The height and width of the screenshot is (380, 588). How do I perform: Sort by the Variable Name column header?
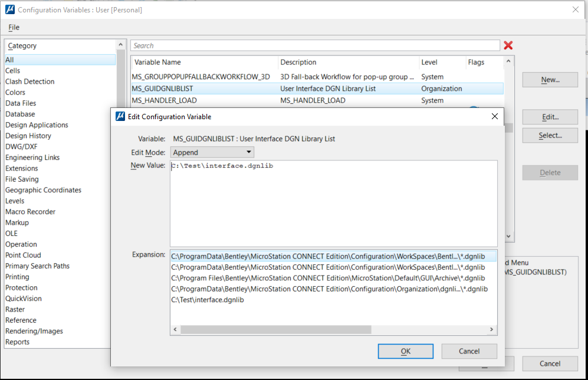205,63
